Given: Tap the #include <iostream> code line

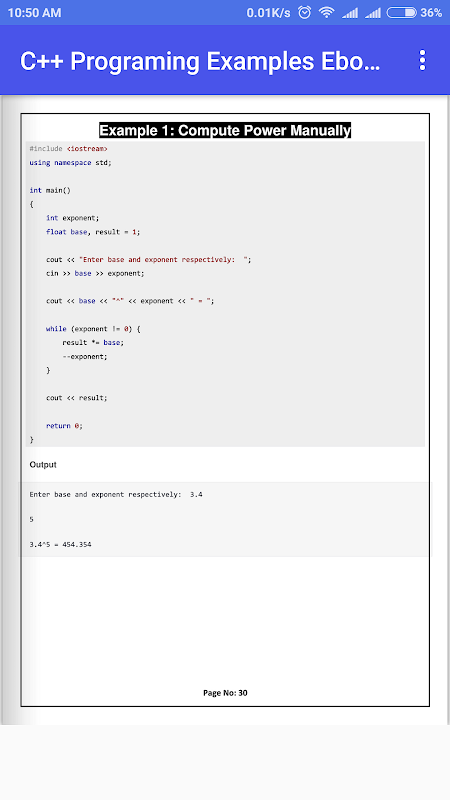Looking at the screenshot, I should point(68,148).
